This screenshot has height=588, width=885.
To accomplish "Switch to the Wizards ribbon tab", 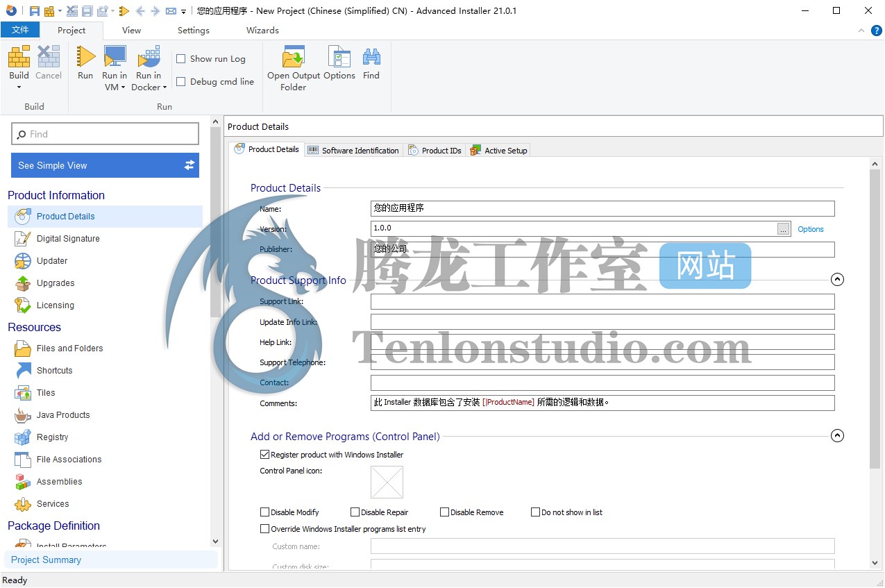I will (262, 30).
